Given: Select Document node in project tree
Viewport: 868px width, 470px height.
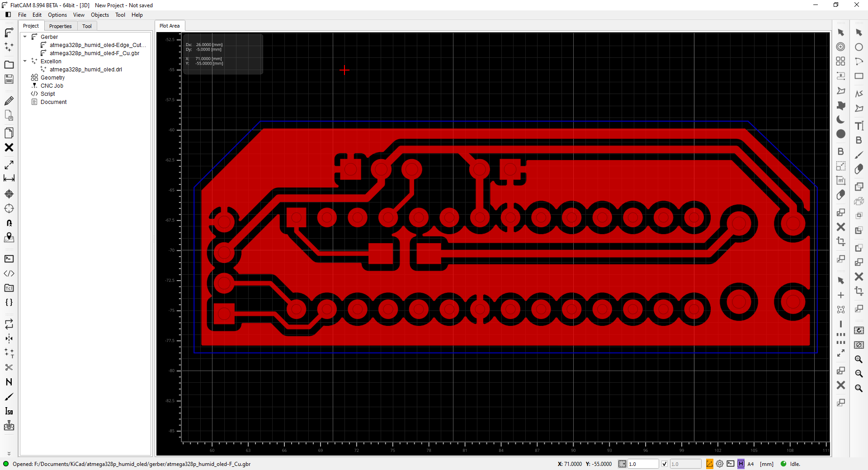Looking at the screenshot, I should tap(53, 102).
